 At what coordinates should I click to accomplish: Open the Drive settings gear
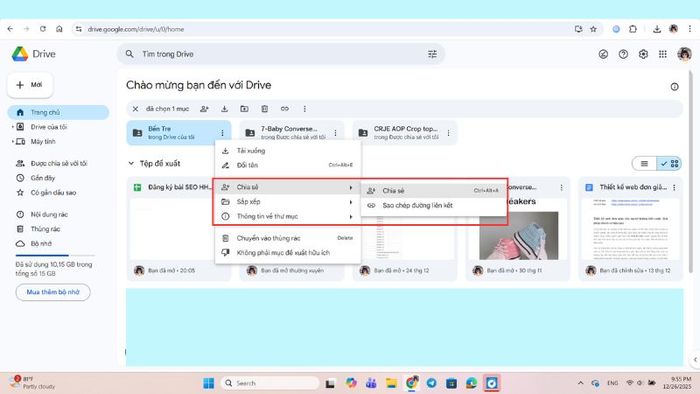pyautogui.click(x=643, y=54)
